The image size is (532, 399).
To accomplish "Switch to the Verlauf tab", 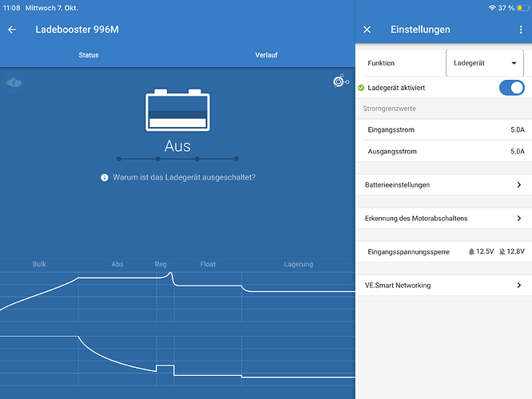I will (266, 55).
